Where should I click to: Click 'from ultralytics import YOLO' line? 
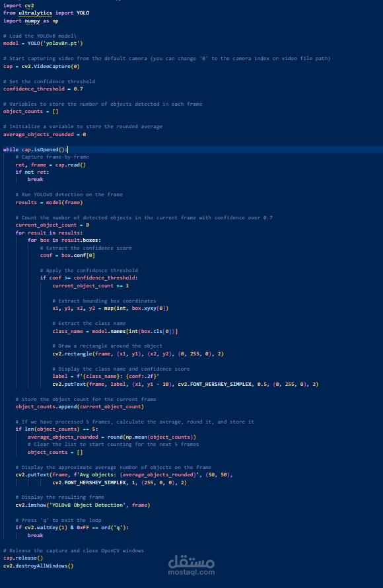click(46, 13)
